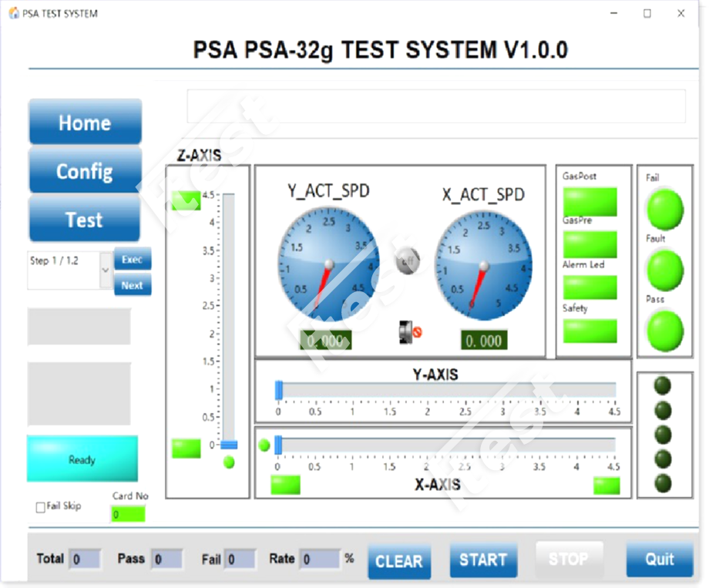Click the Alerm Led status indicator
The width and height of the screenshot is (709, 588).
click(x=590, y=287)
